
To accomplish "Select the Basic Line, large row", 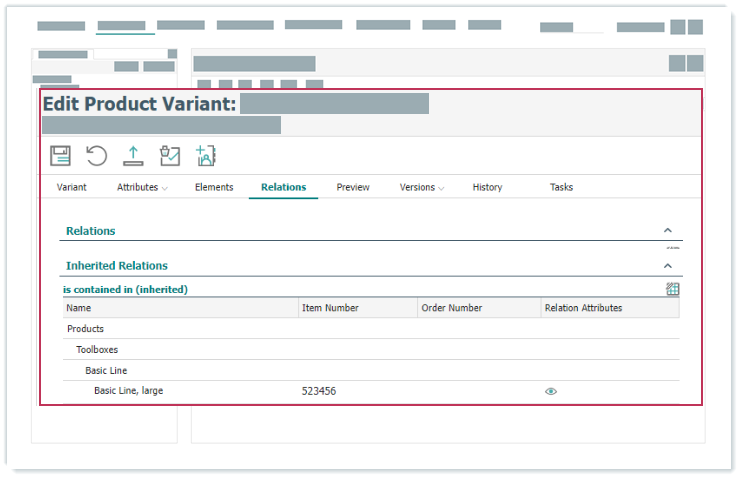I will [x=128, y=391].
